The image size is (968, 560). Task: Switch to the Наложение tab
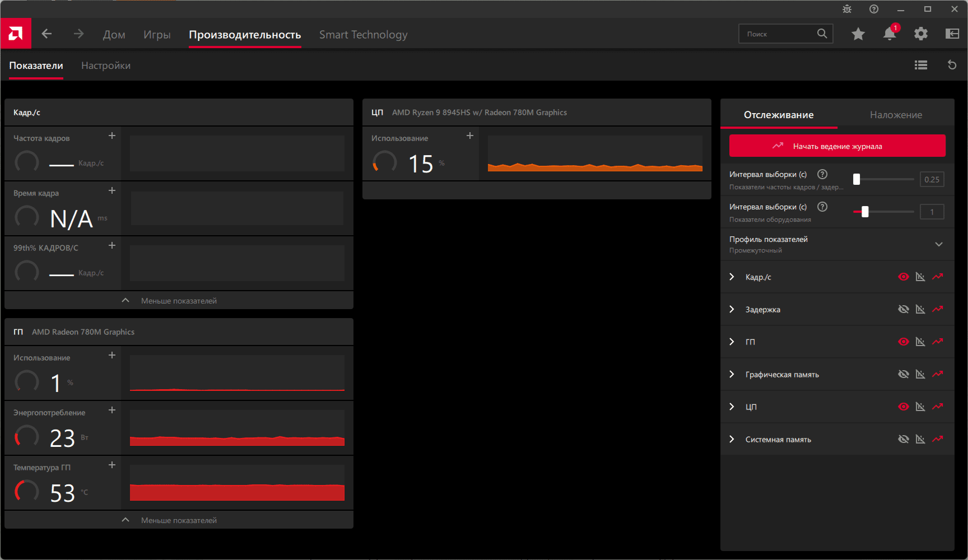tap(896, 115)
